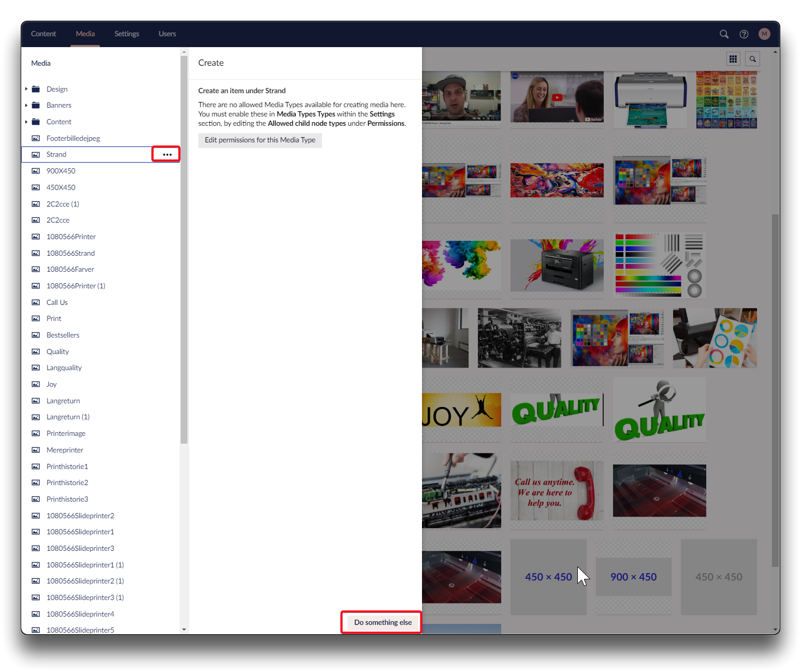
Task: Open the help question mark icon
Action: 744,34
